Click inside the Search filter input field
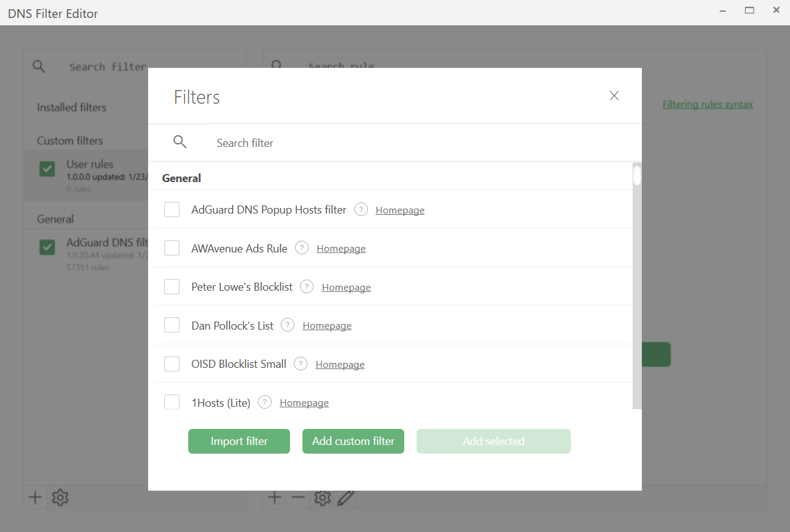Screen dimensions: 790x532 coord(309,143)
